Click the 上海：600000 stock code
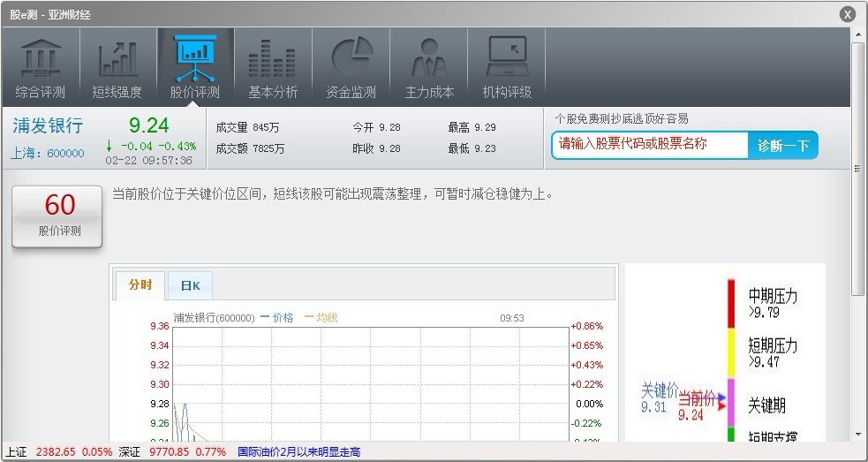 click(x=48, y=154)
